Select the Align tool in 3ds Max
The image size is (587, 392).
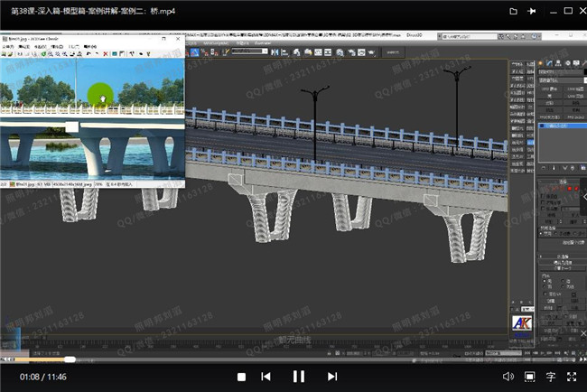tap(284, 52)
